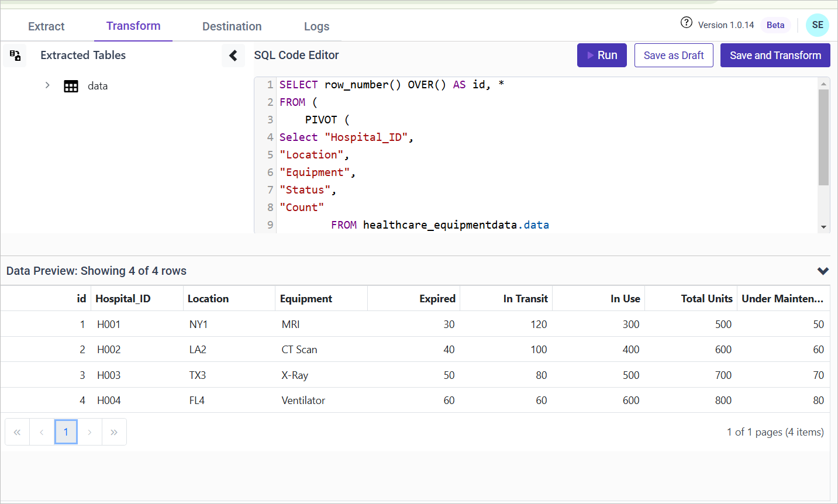The width and height of the screenshot is (838, 504).
Task: Click the schema lock icon beside Extracted Tables
Action: click(15, 56)
